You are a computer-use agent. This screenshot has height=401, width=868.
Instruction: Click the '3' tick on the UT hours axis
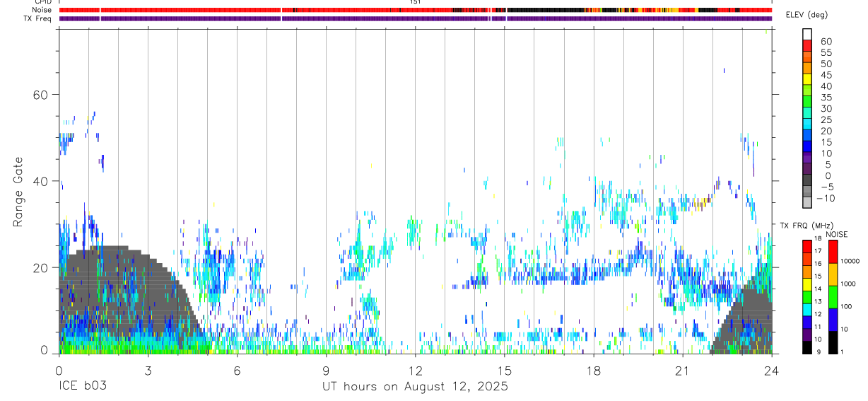click(148, 370)
